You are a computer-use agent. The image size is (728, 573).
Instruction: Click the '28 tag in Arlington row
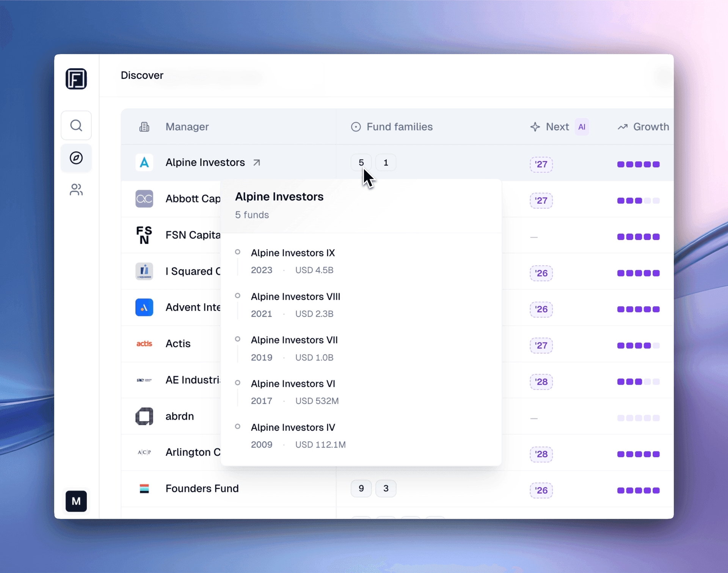point(541,454)
